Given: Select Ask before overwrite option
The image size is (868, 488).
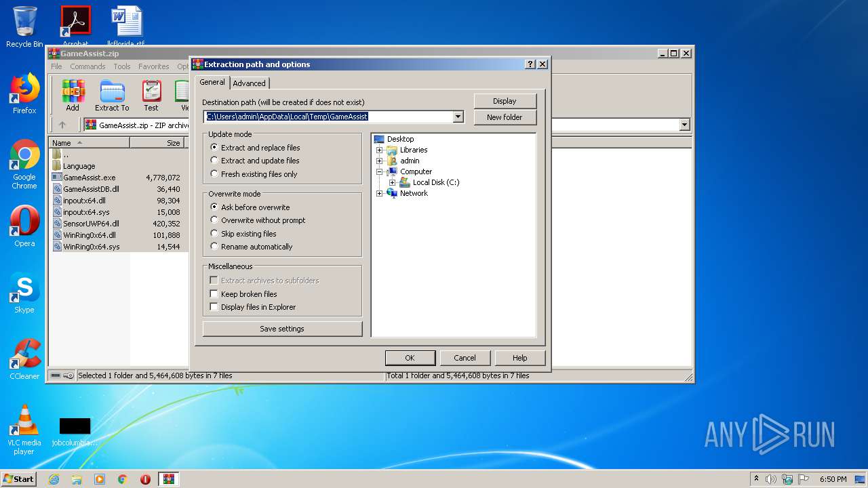Looking at the screenshot, I should 250,207.
